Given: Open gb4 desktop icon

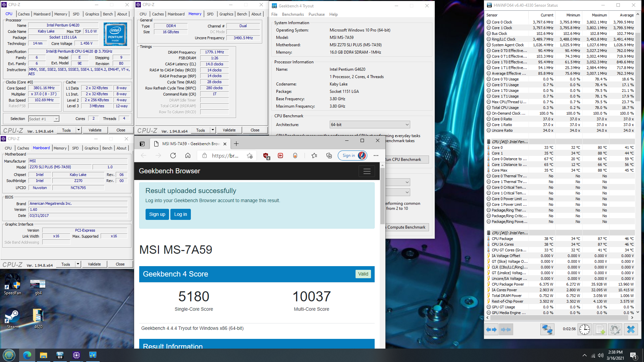Looking at the screenshot, I should tap(38, 287).
